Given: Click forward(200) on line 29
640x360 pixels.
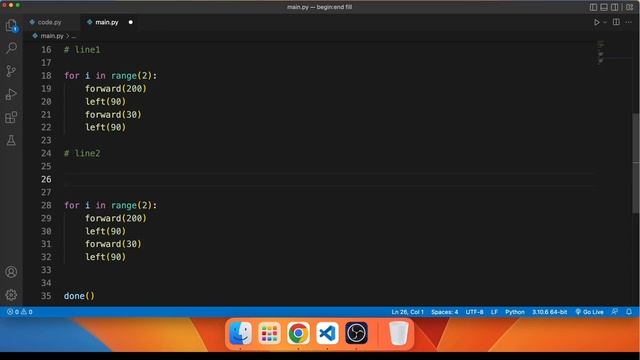Looking at the screenshot, I should (116, 218).
